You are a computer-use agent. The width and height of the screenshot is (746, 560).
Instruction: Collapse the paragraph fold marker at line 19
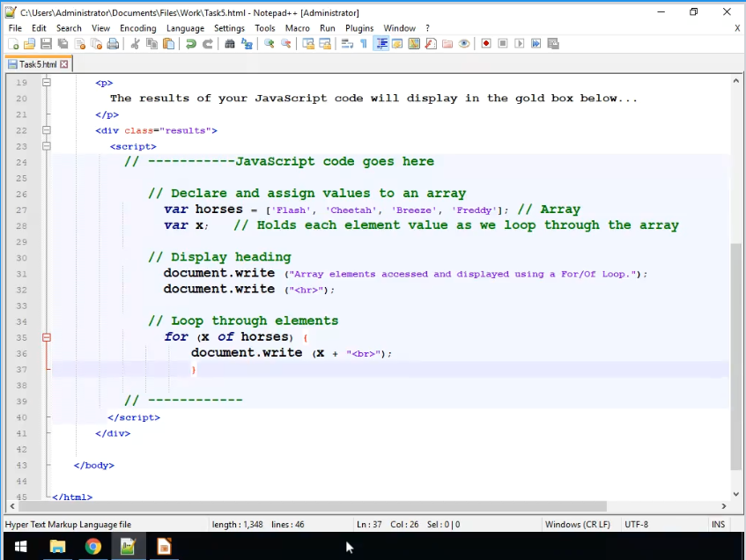pyautogui.click(x=47, y=83)
